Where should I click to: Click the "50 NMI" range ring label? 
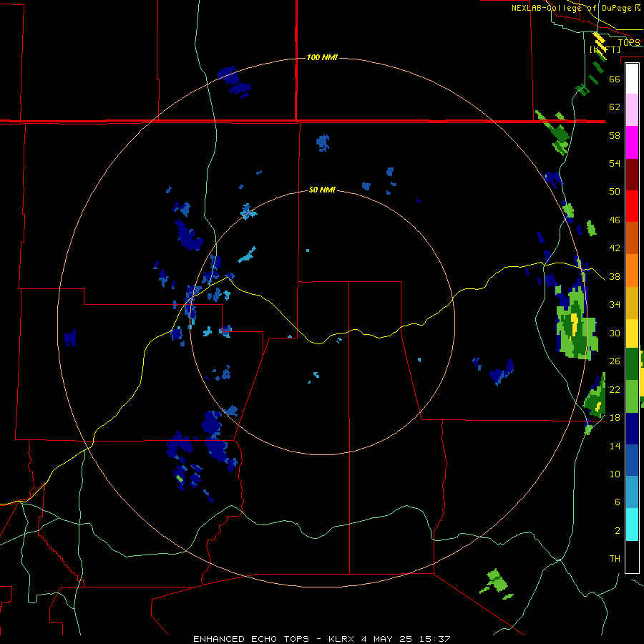[321, 190]
